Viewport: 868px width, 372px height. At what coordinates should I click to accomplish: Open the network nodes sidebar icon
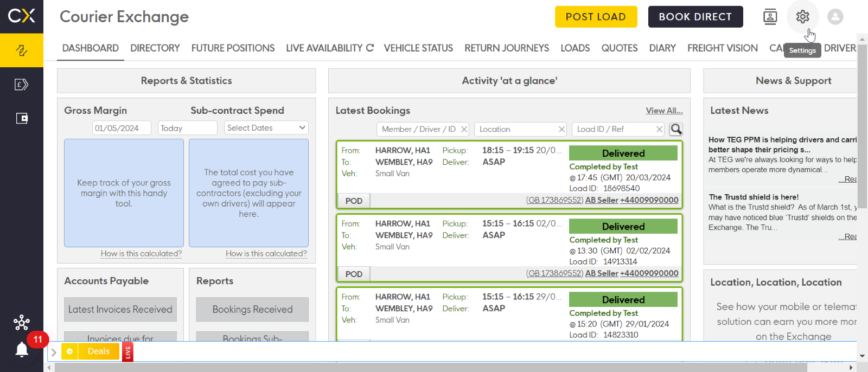point(22,323)
